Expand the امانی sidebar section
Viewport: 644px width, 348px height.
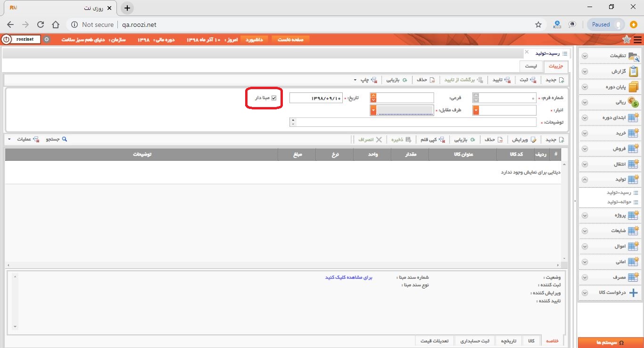[585, 262]
